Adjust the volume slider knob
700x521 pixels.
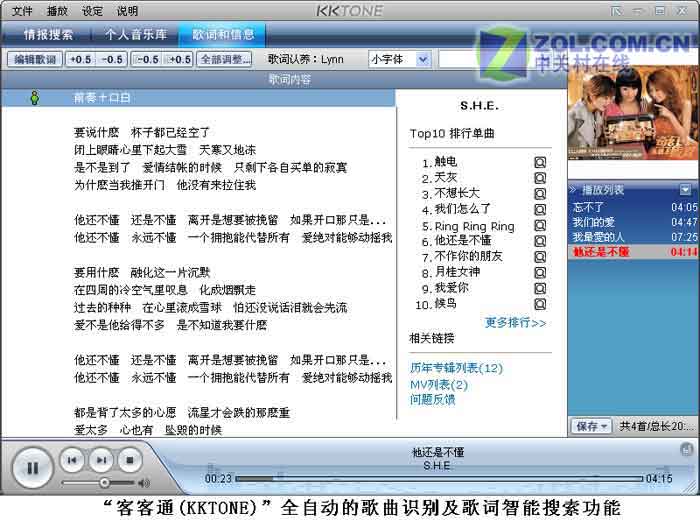104,483
